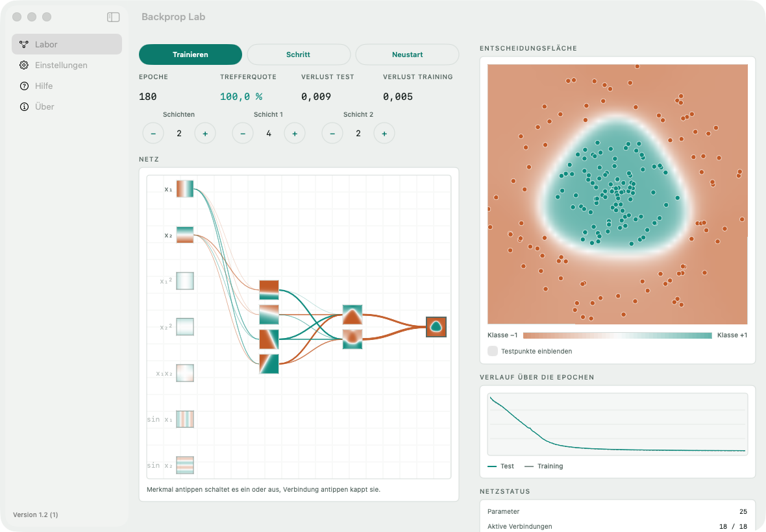This screenshot has width=766, height=532.
Task: Decrease Schicht 1 neurons with minus
Action: click(x=243, y=133)
